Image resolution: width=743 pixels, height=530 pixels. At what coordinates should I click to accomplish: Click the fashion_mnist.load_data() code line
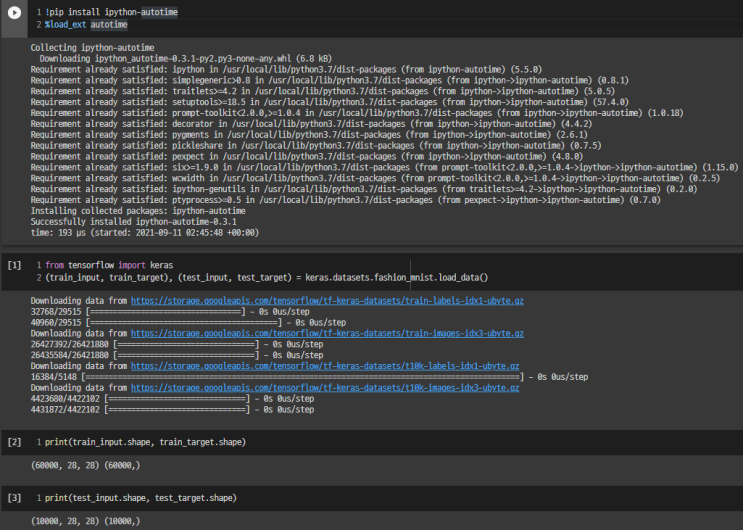click(266, 277)
